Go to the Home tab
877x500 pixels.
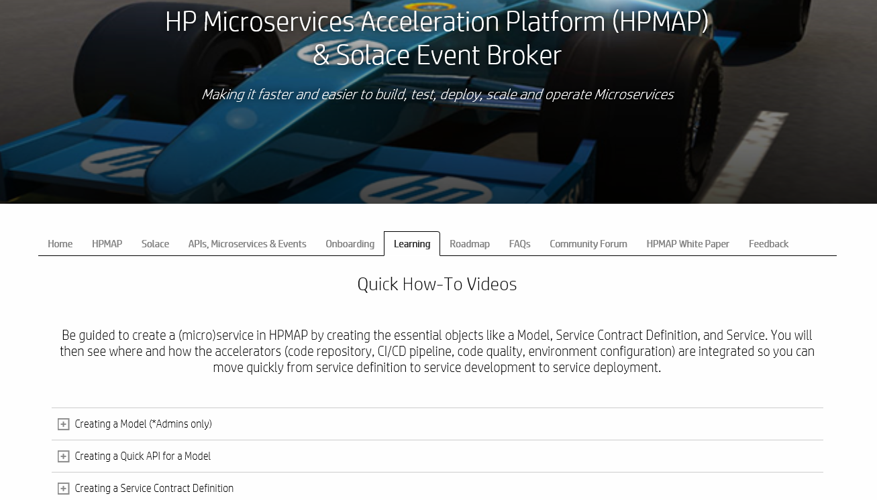click(x=60, y=244)
